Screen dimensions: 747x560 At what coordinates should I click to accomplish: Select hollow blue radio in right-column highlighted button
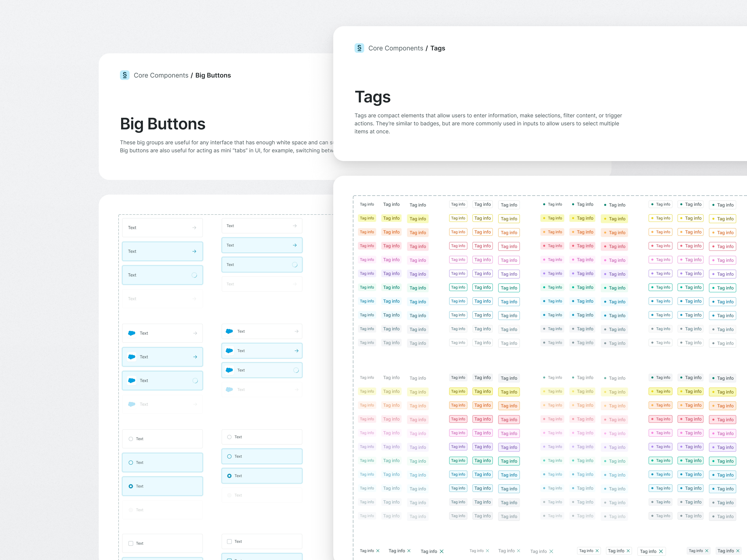pos(229,456)
